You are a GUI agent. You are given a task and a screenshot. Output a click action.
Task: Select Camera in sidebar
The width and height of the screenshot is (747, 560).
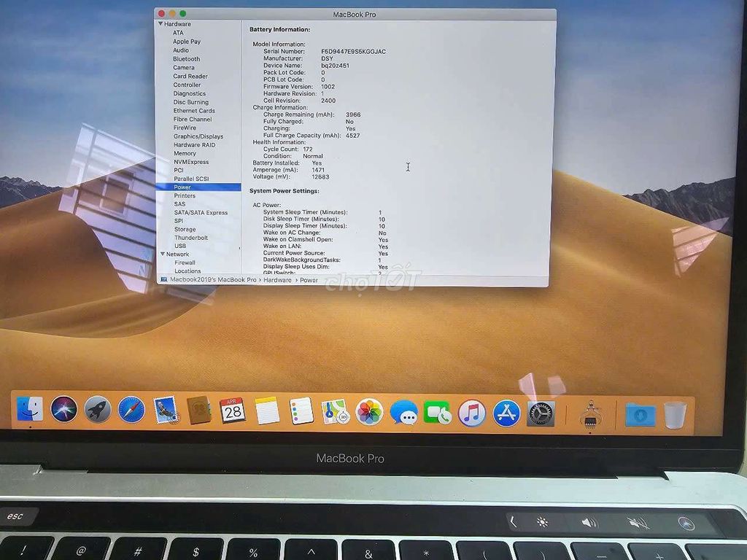pyautogui.click(x=184, y=67)
